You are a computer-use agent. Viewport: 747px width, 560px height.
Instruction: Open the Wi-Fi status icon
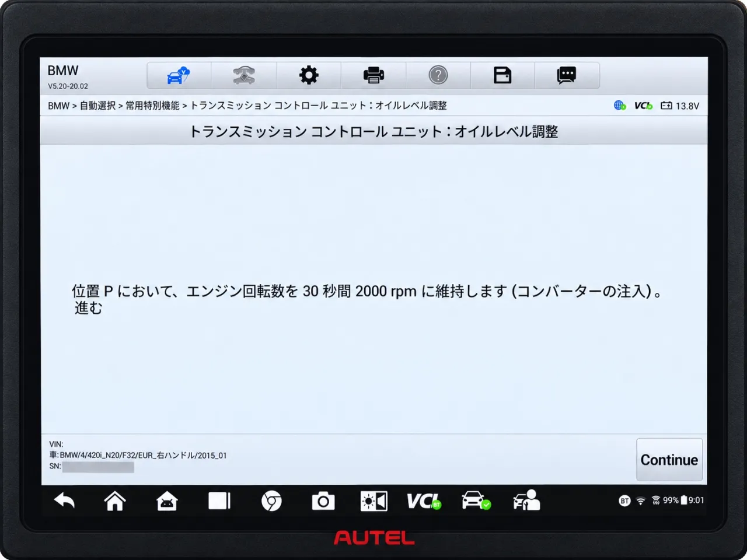pos(641,501)
